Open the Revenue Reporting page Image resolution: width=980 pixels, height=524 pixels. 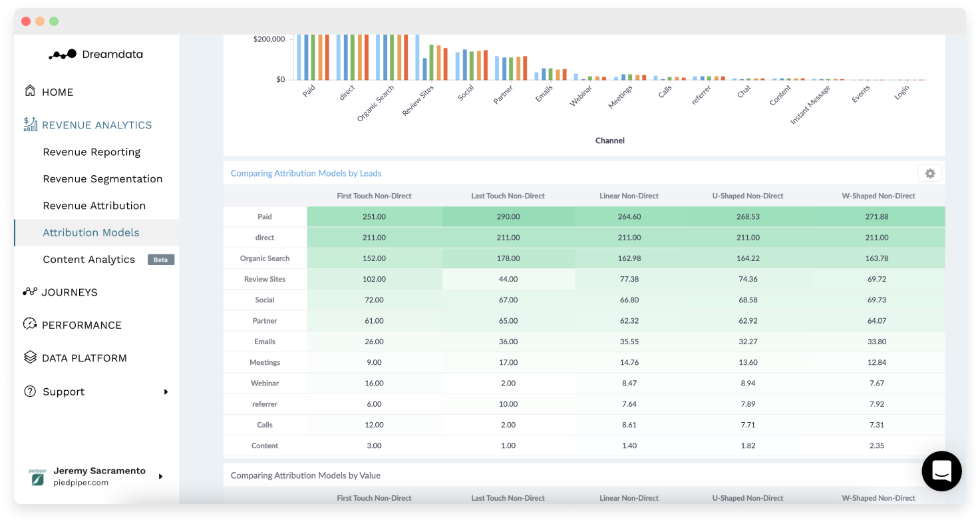pos(91,152)
